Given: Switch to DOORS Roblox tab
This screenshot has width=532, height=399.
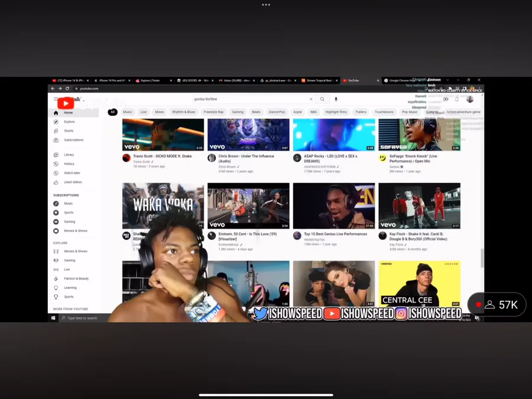Looking at the screenshot, I should click(195, 80).
